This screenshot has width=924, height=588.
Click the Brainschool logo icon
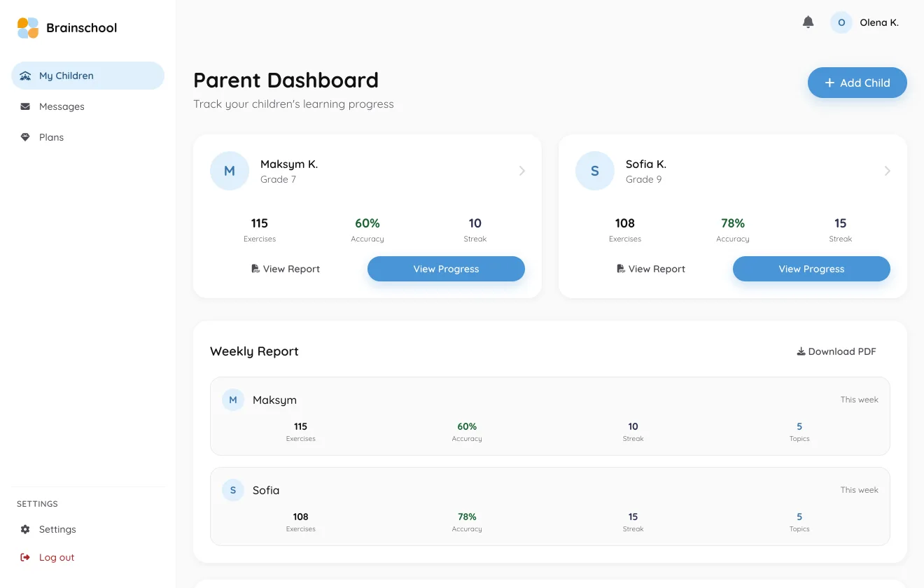pos(28,28)
